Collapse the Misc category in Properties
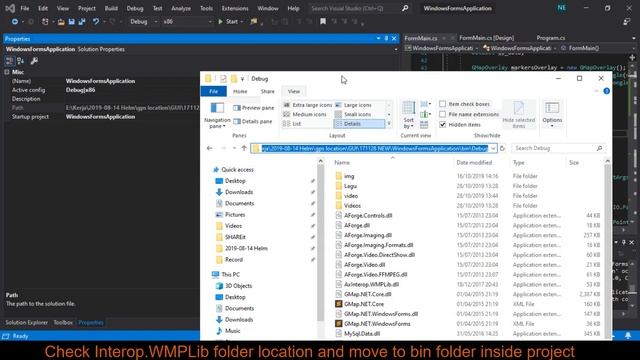640x360 pixels. pos(7,72)
